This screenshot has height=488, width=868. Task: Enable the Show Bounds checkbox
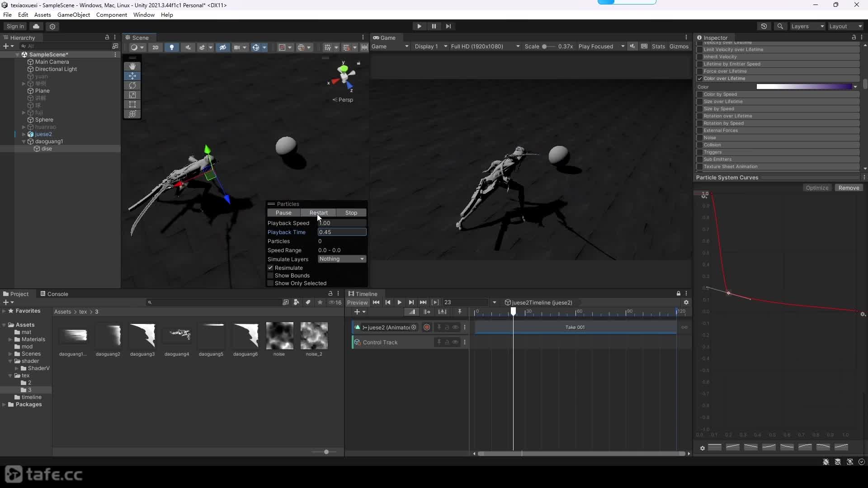270,275
